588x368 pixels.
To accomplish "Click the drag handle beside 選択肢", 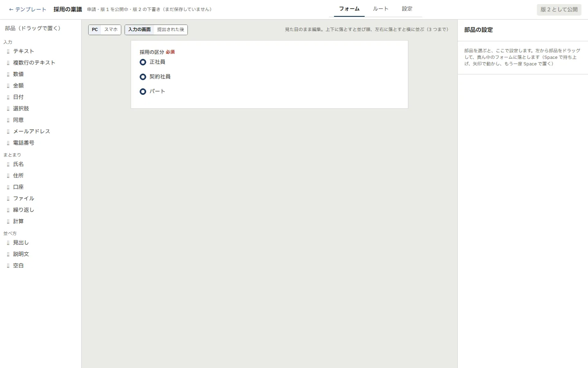I will [8, 109].
